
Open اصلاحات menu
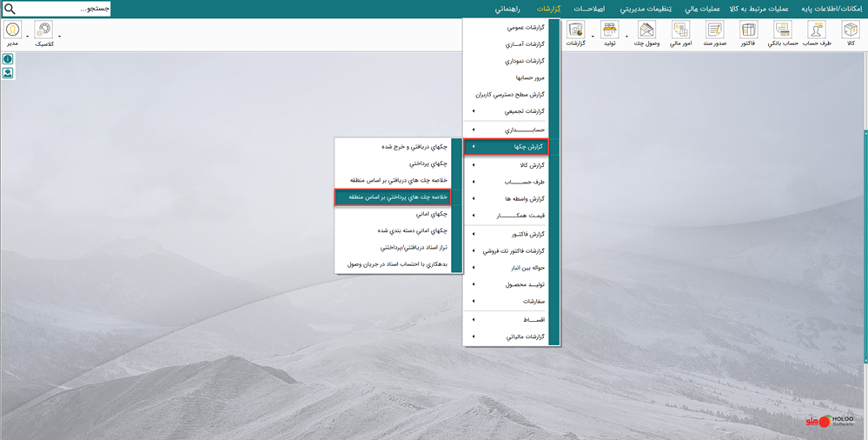(589, 9)
